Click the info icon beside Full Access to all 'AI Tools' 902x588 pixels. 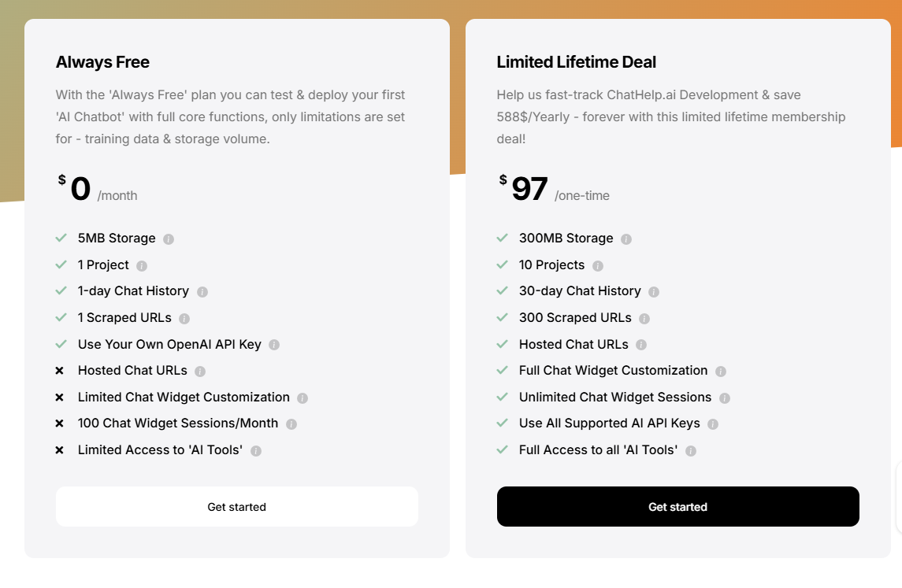(x=691, y=449)
